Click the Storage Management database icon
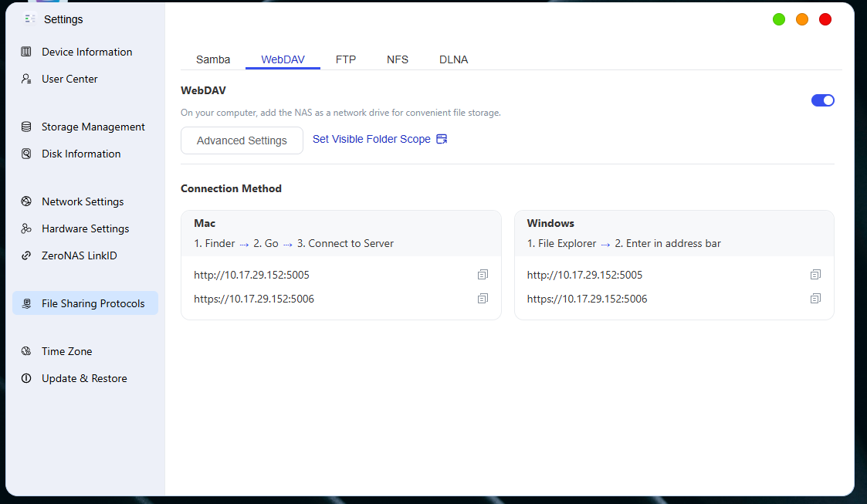The width and height of the screenshot is (867, 504). (26, 127)
